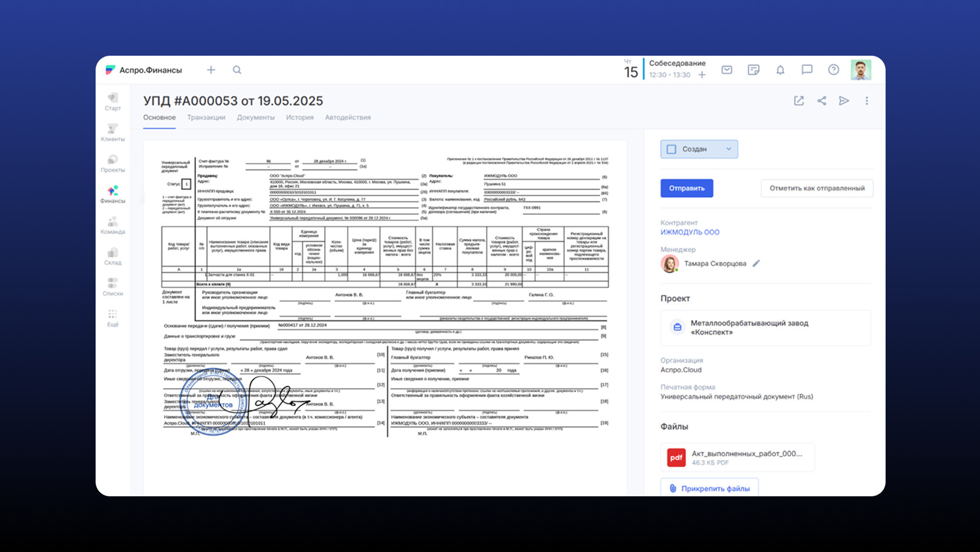Open the ИЖМОДУЛЬ ООО contractor link
Viewport: 980px width, 552px height.
tap(690, 232)
